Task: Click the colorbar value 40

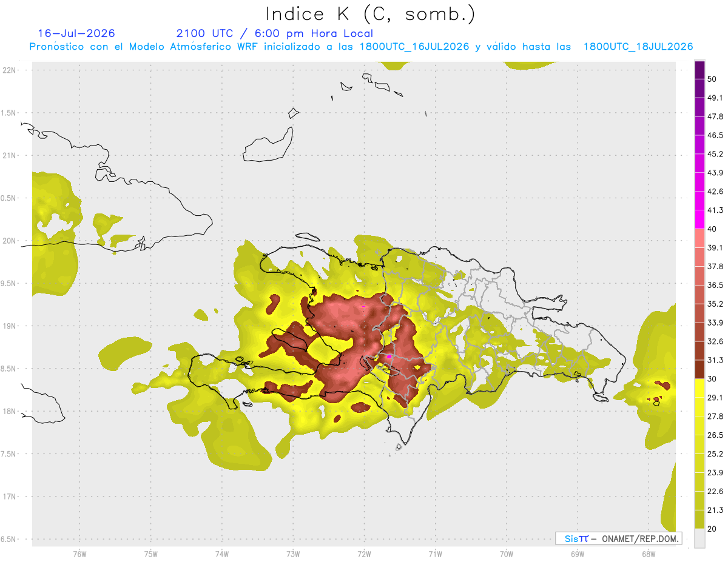Action: coord(712,229)
